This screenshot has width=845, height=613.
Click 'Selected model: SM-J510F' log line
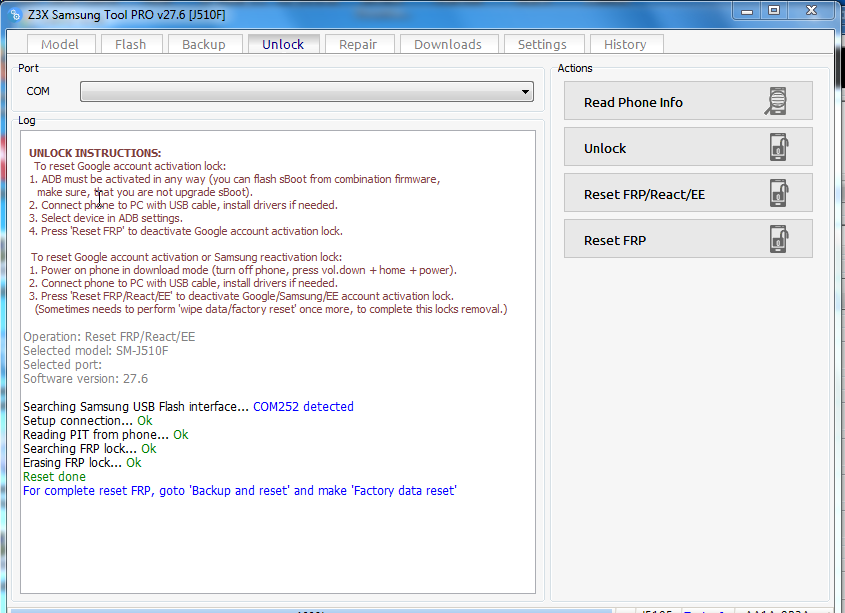(96, 350)
